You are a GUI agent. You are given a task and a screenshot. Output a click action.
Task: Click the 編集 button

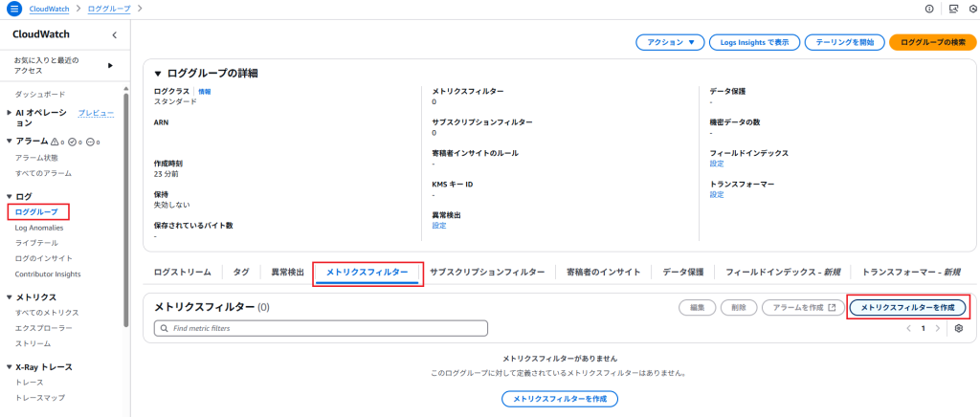point(698,308)
